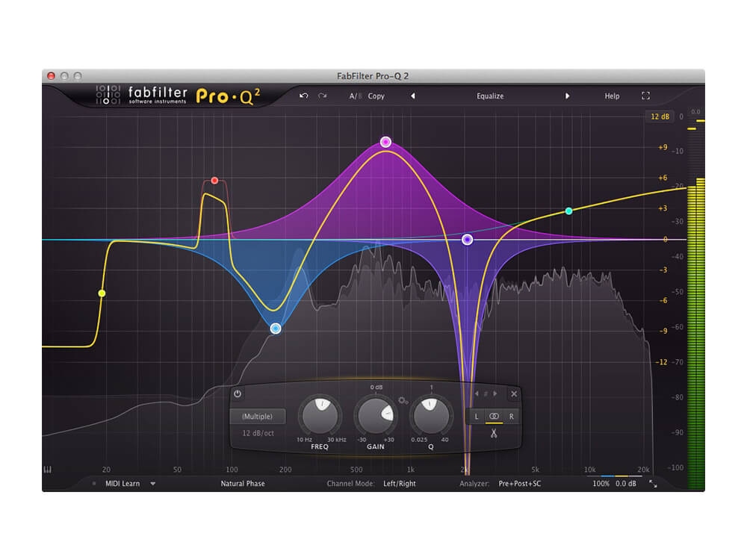
Task: Delete band with the X button
Action: coord(514,393)
